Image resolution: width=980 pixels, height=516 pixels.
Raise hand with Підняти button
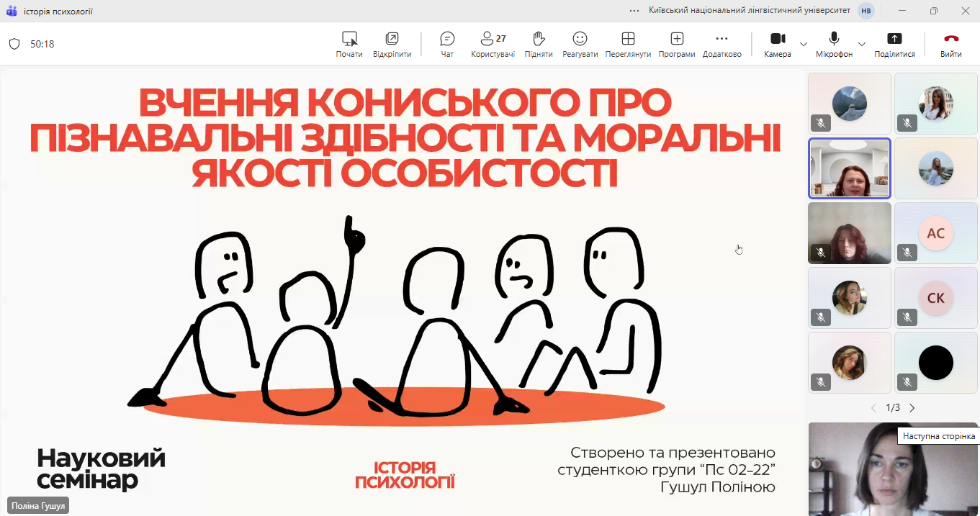[x=538, y=44]
